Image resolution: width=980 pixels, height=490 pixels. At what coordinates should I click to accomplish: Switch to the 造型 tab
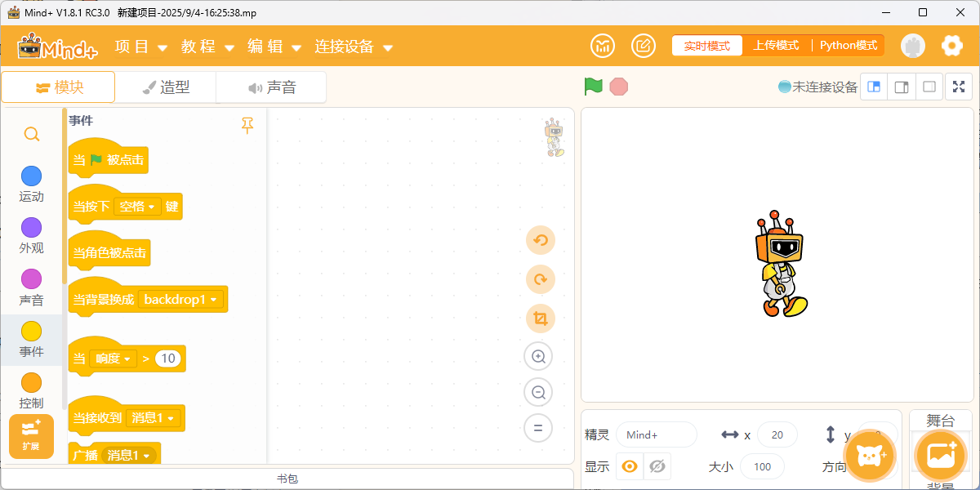coord(166,87)
